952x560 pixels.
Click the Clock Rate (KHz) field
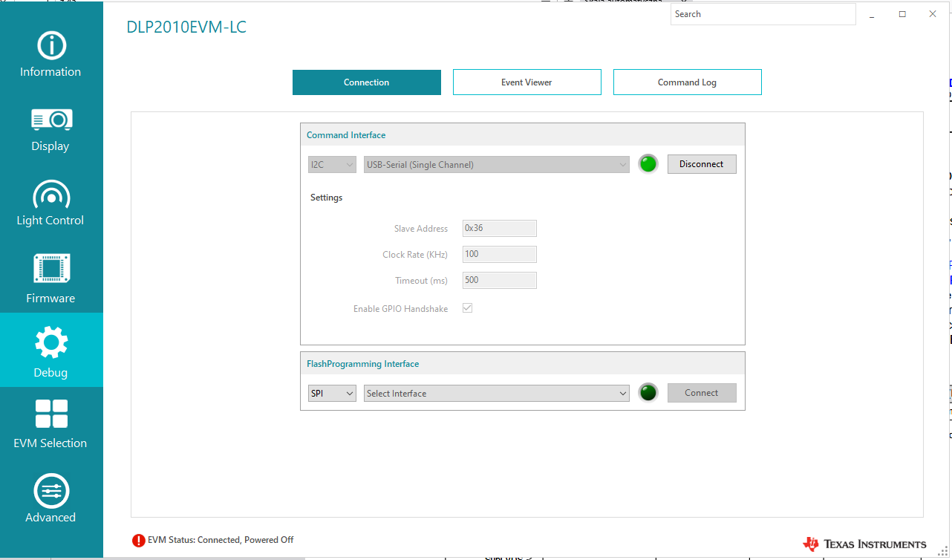click(x=500, y=255)
